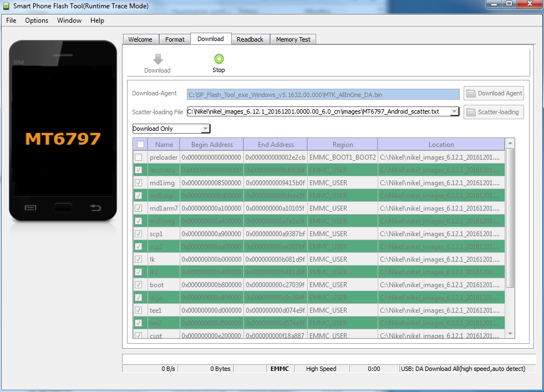This screenshot has height=392, width=544.
Task: Click the Download arrow icon
Action: point(157,59)
